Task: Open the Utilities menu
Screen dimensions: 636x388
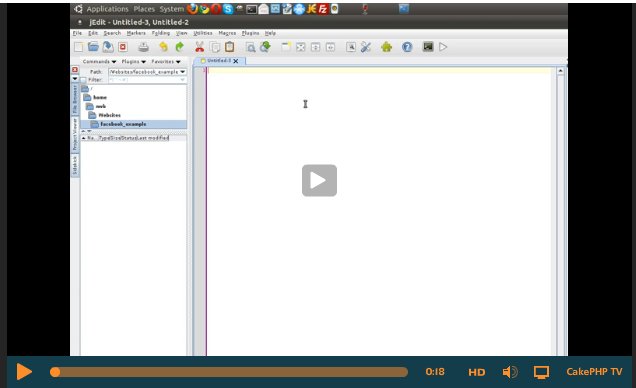Action: click(x=202, y=33)
